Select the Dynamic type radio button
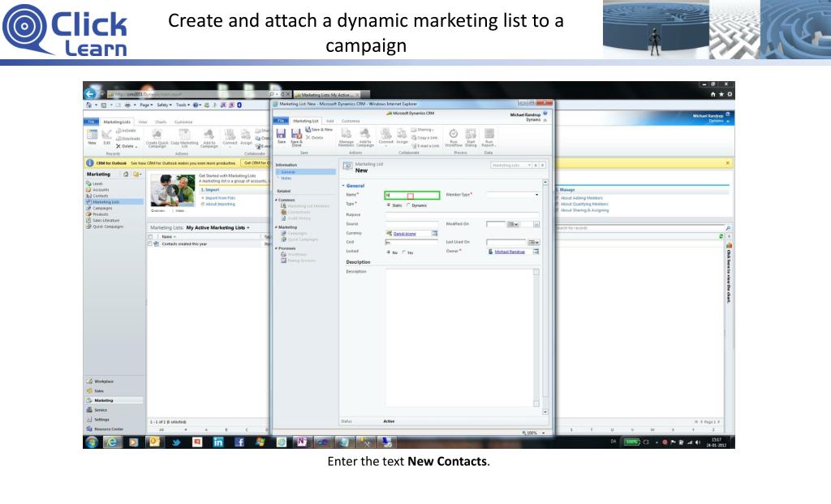The width and height of the screenshot is (831, 504). click(x=408, y=205)
